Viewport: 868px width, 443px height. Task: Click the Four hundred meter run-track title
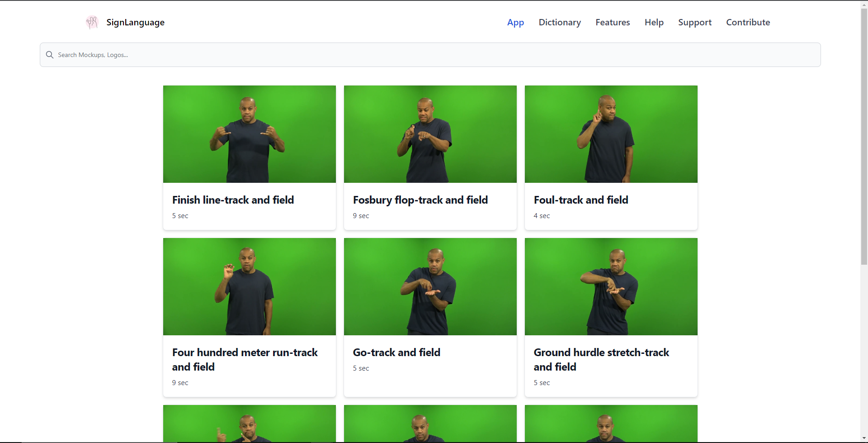(x=245, y=359)
